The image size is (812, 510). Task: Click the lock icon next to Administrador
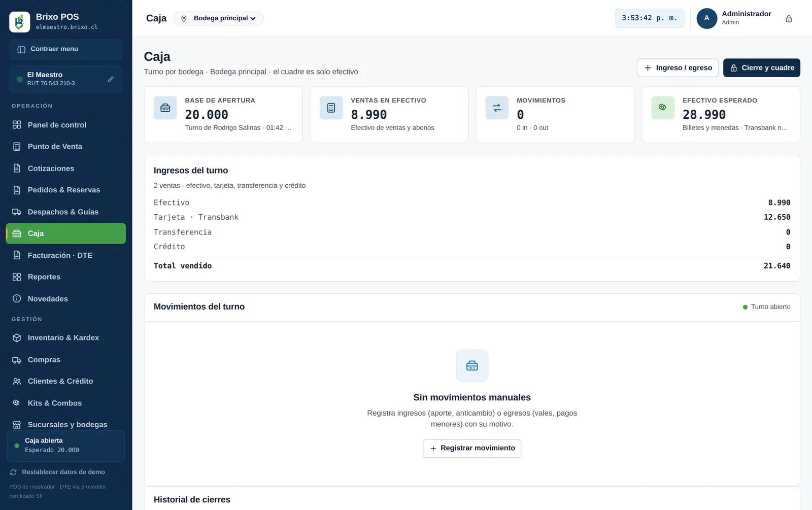[789, 19]
